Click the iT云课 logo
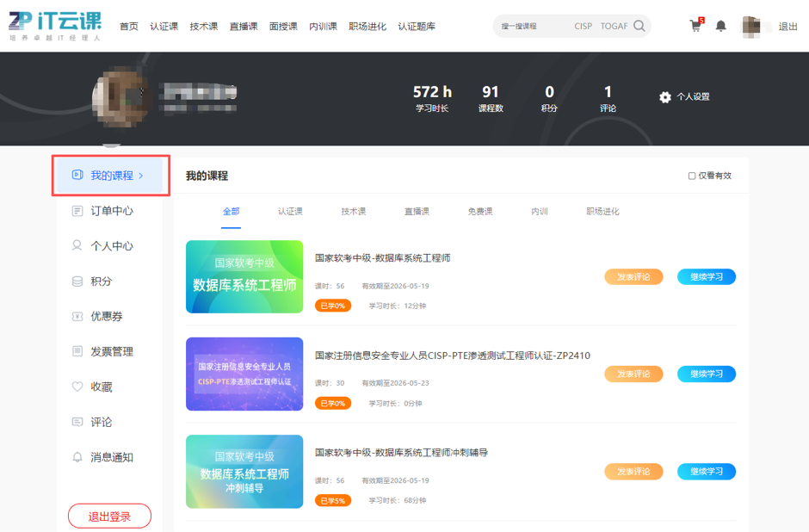Viewport: 809px width, 532px height. (55, 26)
